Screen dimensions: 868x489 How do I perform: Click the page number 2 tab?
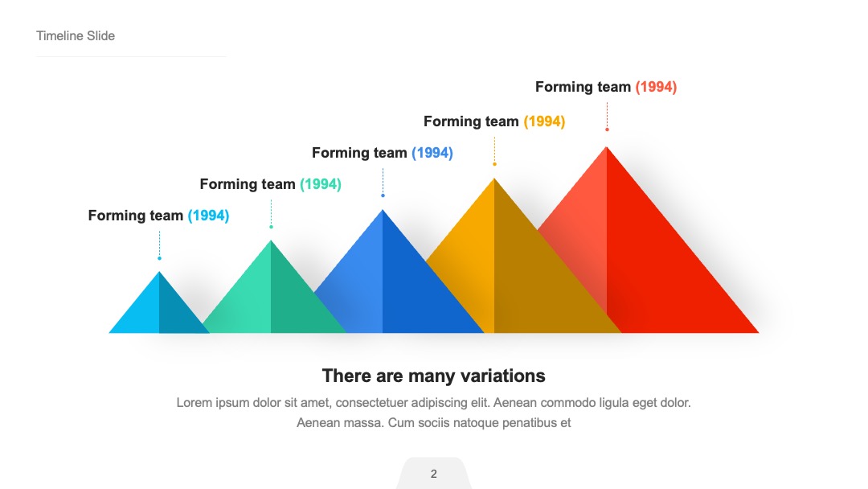(433, 474)
